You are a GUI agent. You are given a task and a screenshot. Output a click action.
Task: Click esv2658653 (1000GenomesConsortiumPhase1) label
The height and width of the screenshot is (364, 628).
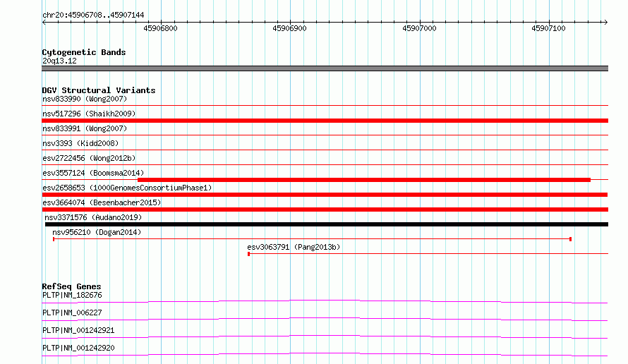pos(127,188)
